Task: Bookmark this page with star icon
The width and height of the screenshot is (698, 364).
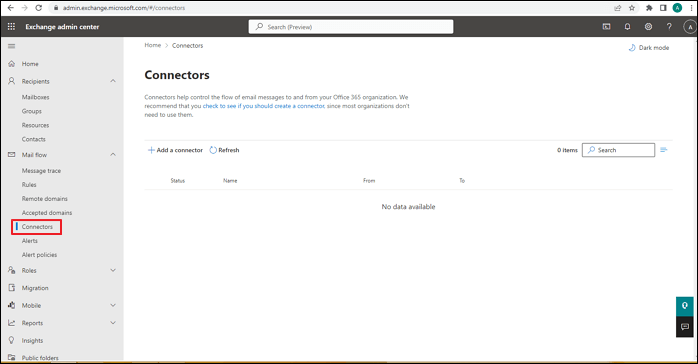Action: click(x=632, y=8)
